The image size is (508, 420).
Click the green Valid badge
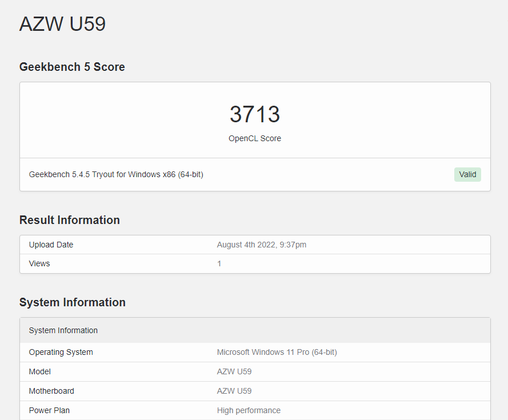click(467, 174)
